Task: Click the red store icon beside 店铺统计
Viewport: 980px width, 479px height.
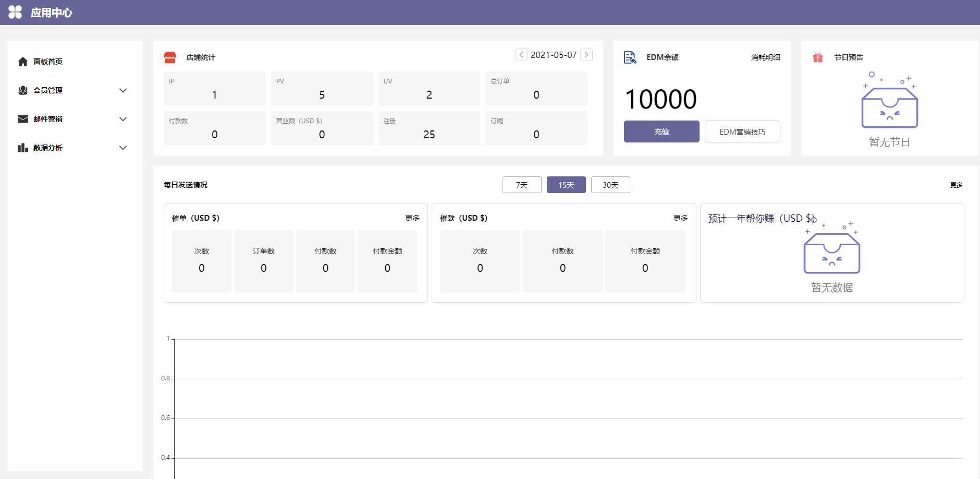Action: tap(170, 57)
